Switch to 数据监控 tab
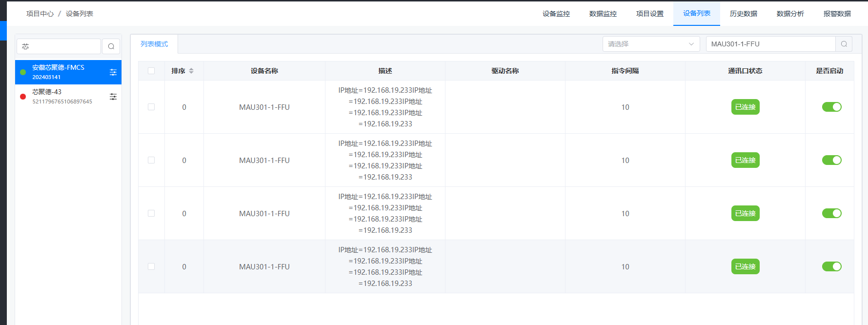 [603, 14]
